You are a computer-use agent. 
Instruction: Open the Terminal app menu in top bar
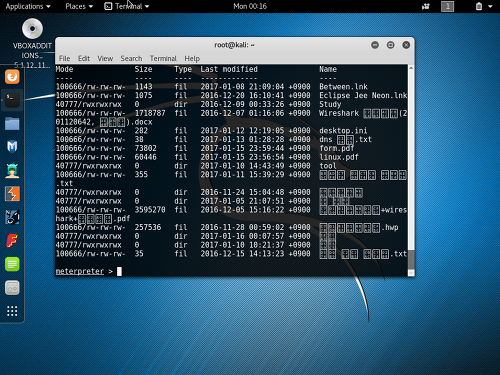pyautogui.click(x=127, y=6)
